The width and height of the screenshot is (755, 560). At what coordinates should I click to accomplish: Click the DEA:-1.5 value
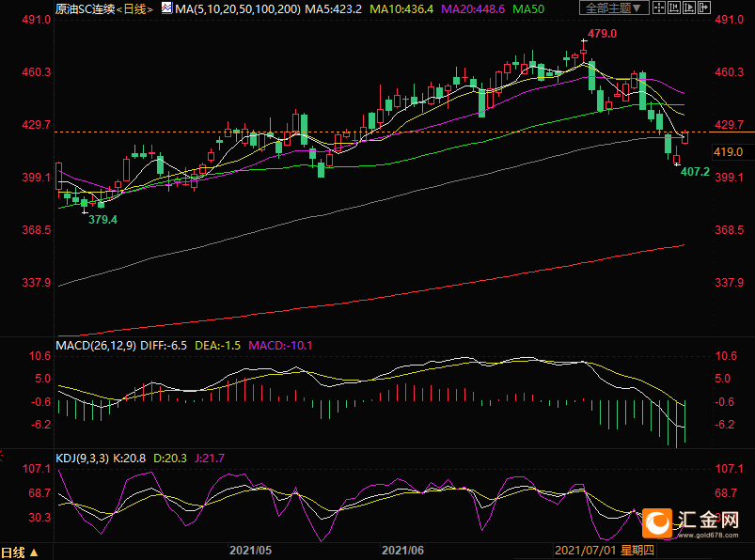217,346
